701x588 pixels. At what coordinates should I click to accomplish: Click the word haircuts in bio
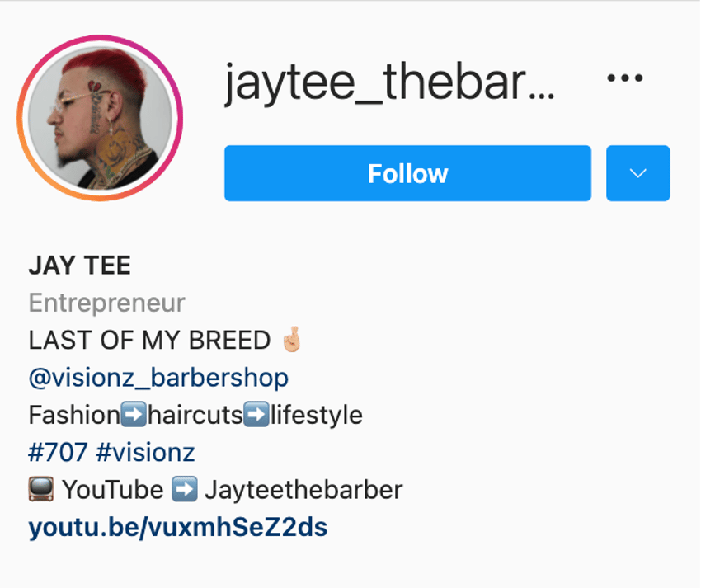(195, 415)
